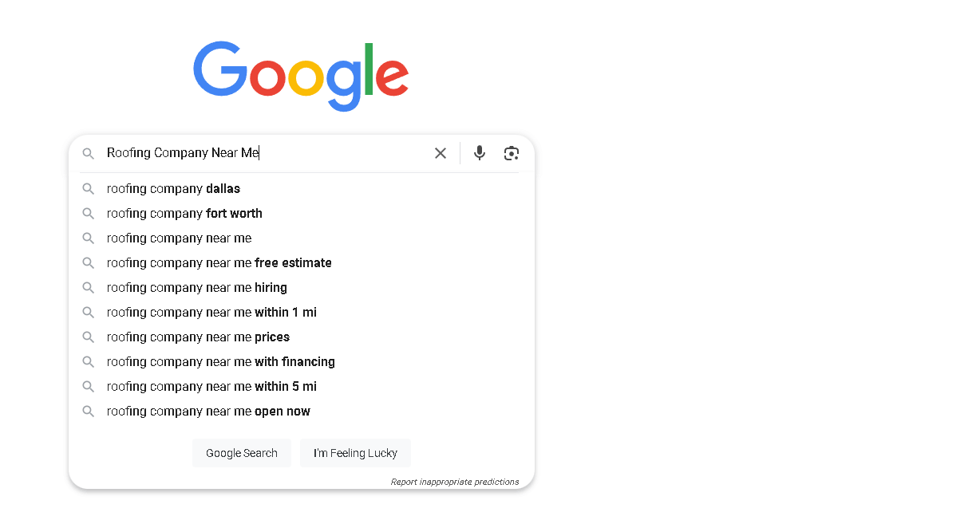
Task: Pick 'roofing company near me within 5 mi'
Action: coord(302,387)
